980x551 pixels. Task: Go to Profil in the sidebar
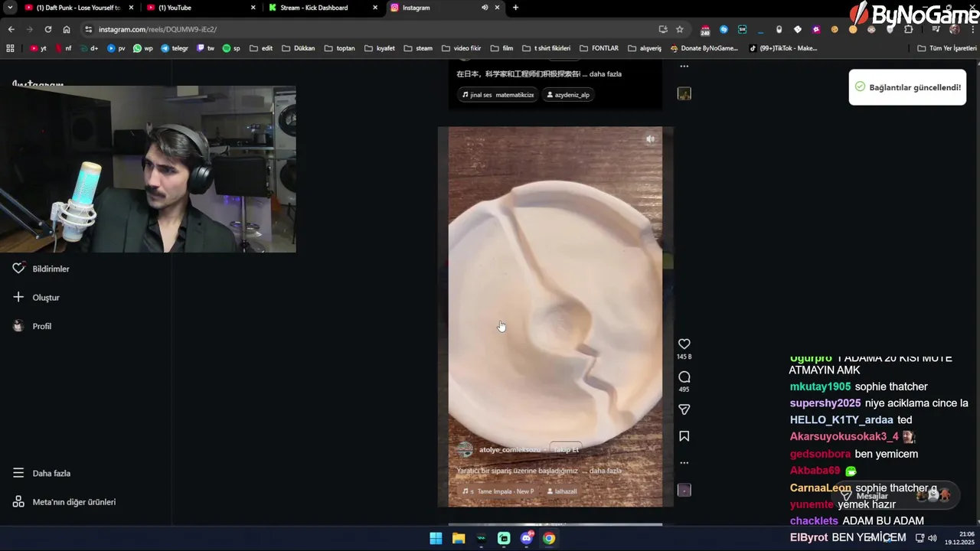[x=32, y=326]
